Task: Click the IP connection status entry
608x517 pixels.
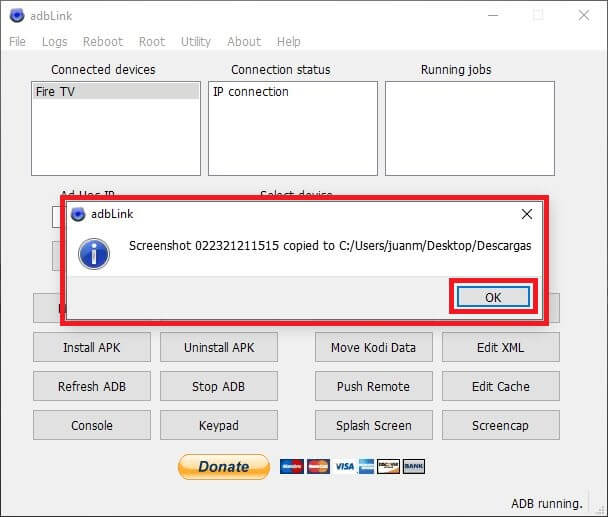Action: pyautogui.click(x=250, y=92)
